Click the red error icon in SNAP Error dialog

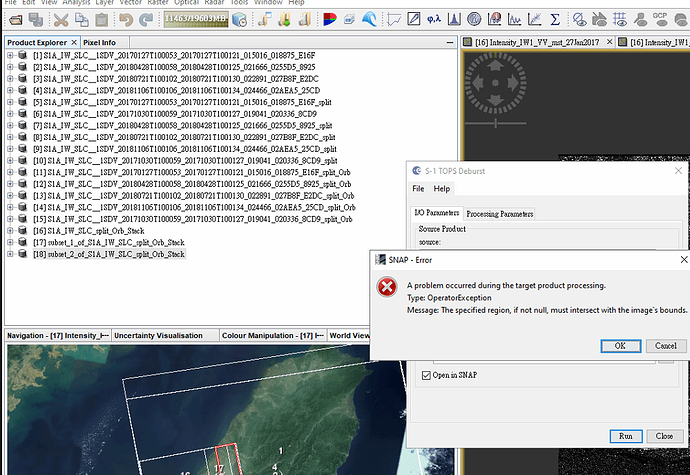(x=387, y=287)
